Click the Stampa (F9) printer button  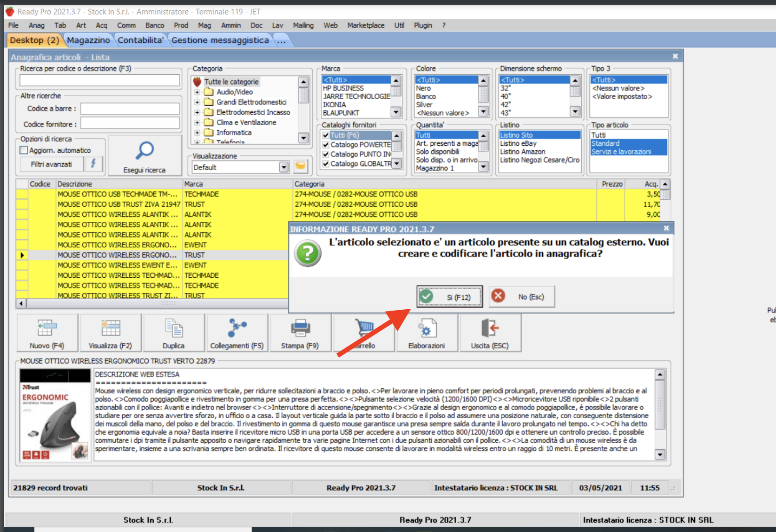[300, 333]
